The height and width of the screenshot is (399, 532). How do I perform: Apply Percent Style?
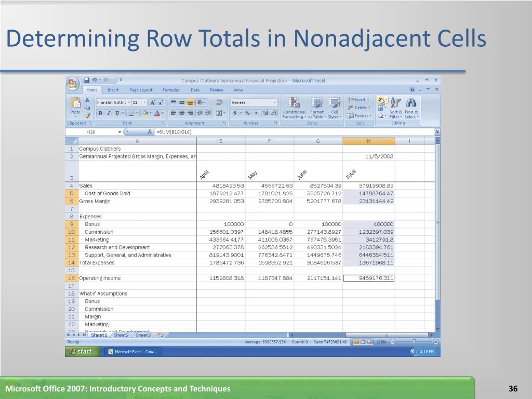247,113
